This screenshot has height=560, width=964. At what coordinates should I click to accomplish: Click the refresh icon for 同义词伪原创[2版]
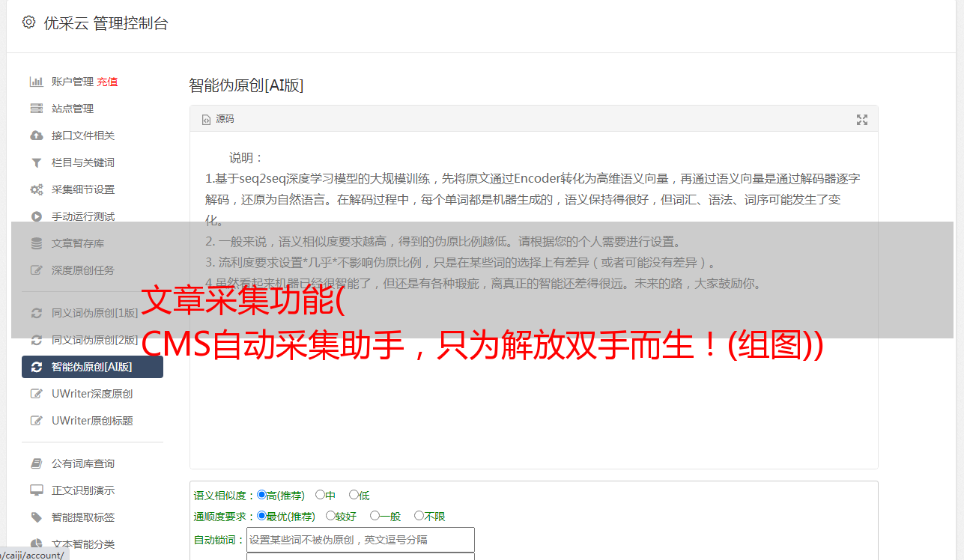pos(36,340)
